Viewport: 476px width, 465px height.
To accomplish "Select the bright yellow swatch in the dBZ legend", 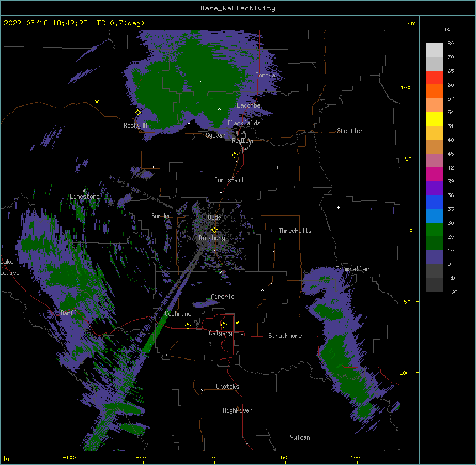I will click(x=434, y=119).
